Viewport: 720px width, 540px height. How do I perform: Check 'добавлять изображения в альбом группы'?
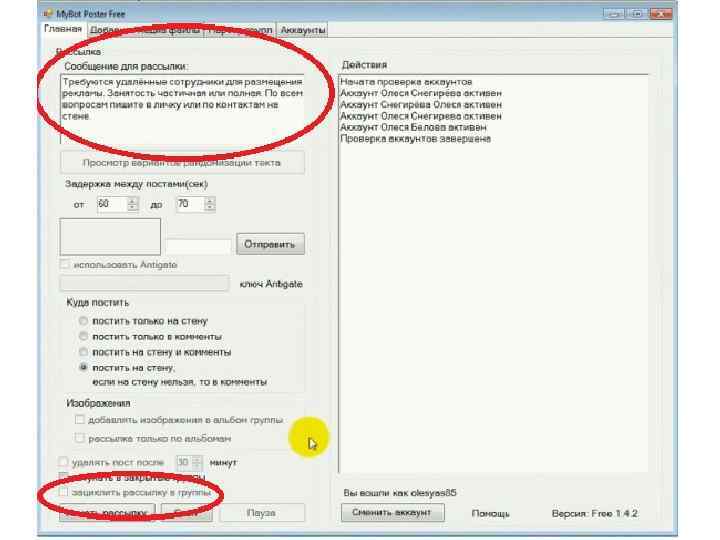pyautogui.click(x=79, y=419)
